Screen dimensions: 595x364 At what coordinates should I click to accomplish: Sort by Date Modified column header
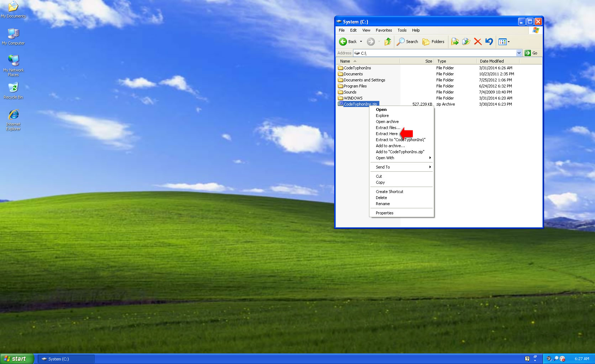pos(498,61)
